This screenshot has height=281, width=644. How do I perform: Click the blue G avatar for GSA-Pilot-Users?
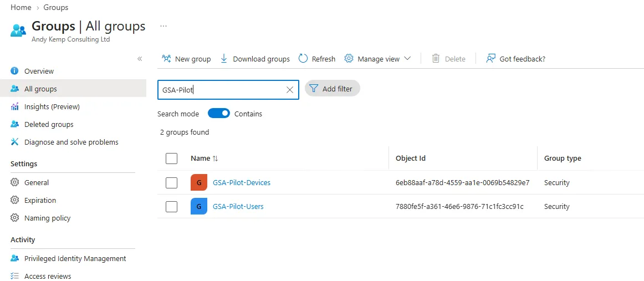coord(199,206)
